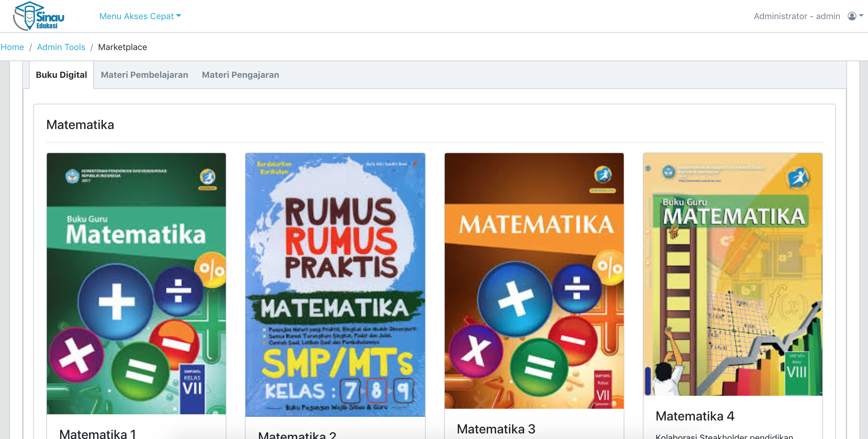The height and width of the screenshot is (439, 868).
Task: Click the Matematika section heading
Action: [x=80, y=125]
